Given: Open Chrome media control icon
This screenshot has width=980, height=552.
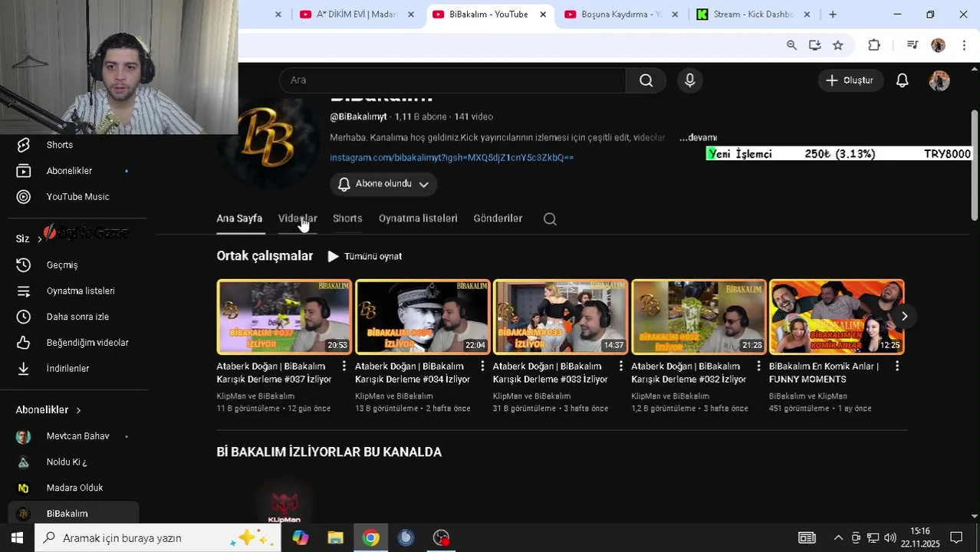Looking at the screenshot, I should [912, 45].
